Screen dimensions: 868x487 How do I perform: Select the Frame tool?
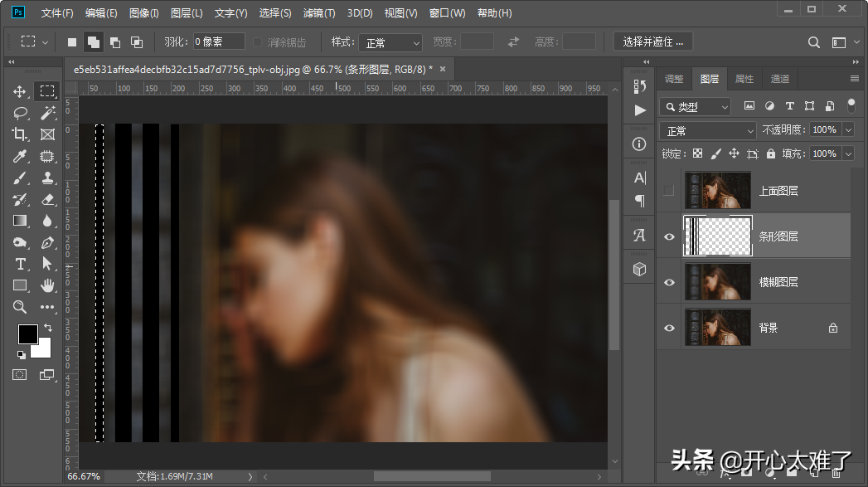47,134
